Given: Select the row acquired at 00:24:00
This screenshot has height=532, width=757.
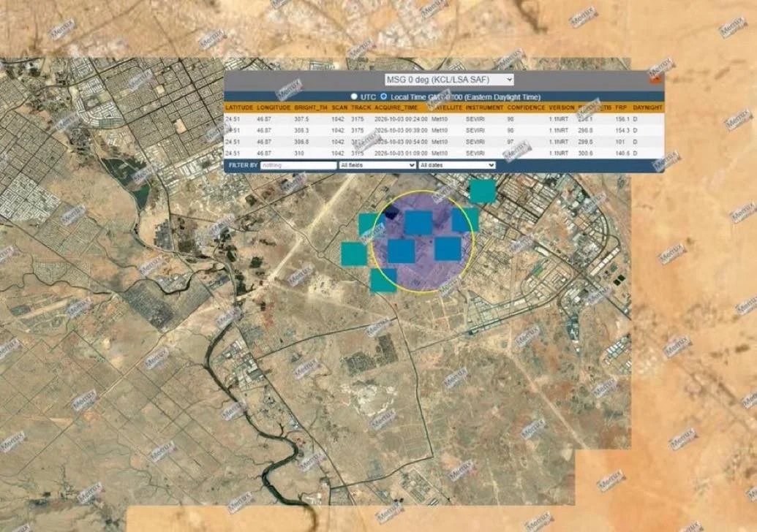Looking at the screenshot, I should tap(444, 118).
